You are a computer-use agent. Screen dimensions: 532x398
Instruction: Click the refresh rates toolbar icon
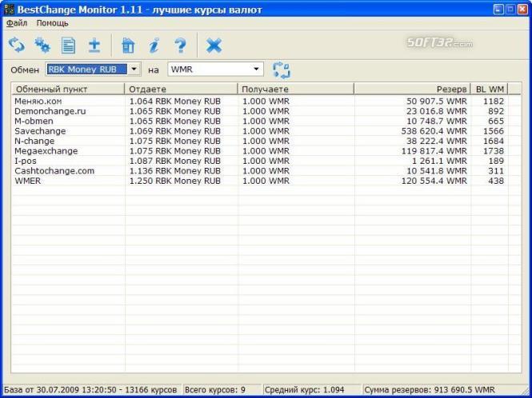[17, 45]
